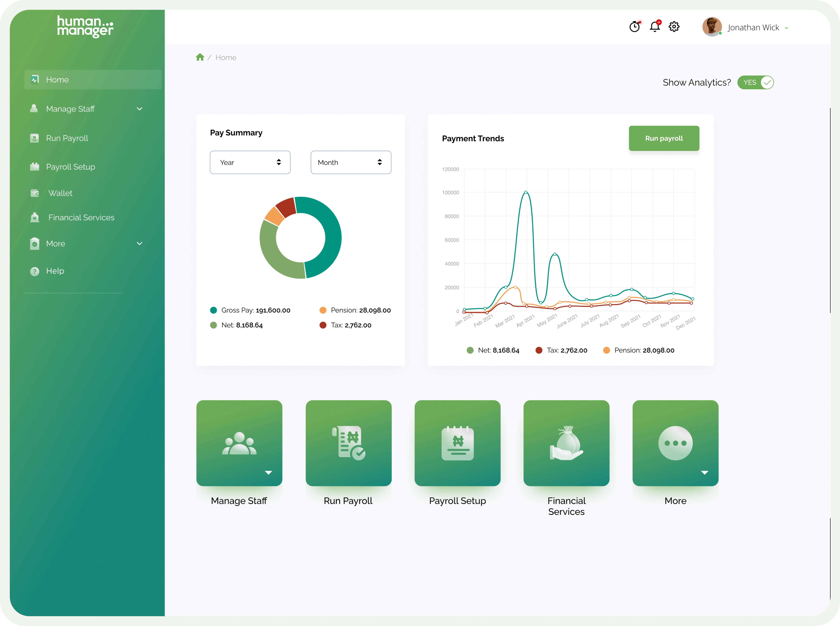840x626 pixels.
Task: Click the Gross Pay legend color dot
Action: click(213, 310)
